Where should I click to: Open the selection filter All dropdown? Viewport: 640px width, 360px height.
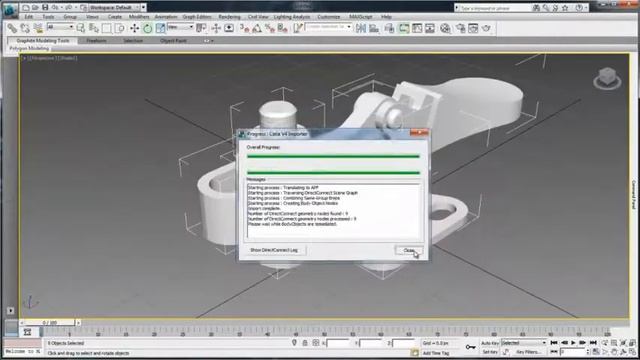[60, 27]
